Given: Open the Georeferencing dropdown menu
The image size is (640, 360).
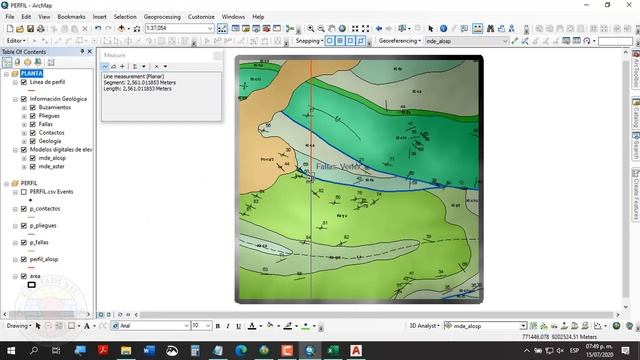Looking at the screenshot, I should click(400, 41).
